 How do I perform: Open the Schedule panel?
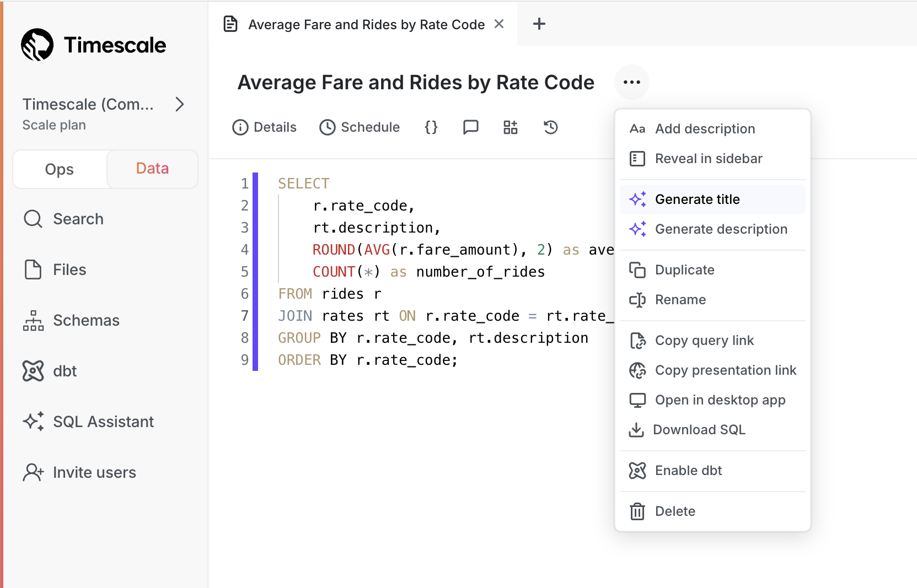pyautogui.click(x=360, y=127)
